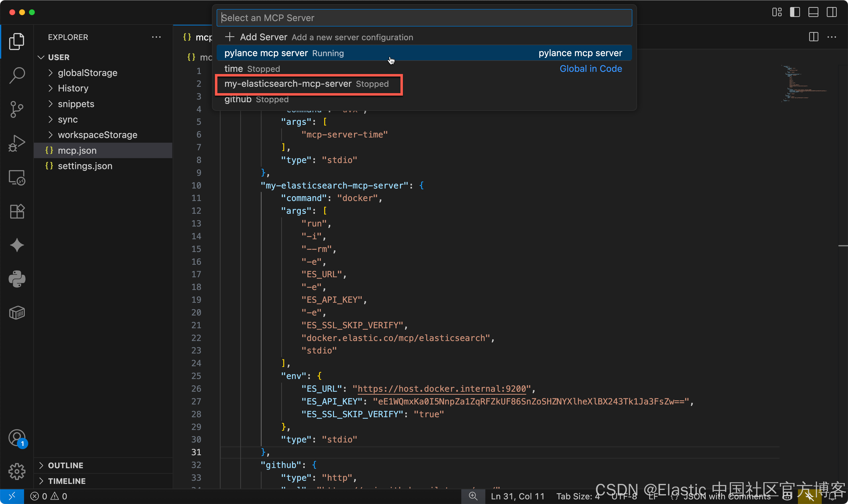Viewport: 848px width, 504px height.
Task: Open the host.docker.internal:9200 link
Action: click(442, 389)
